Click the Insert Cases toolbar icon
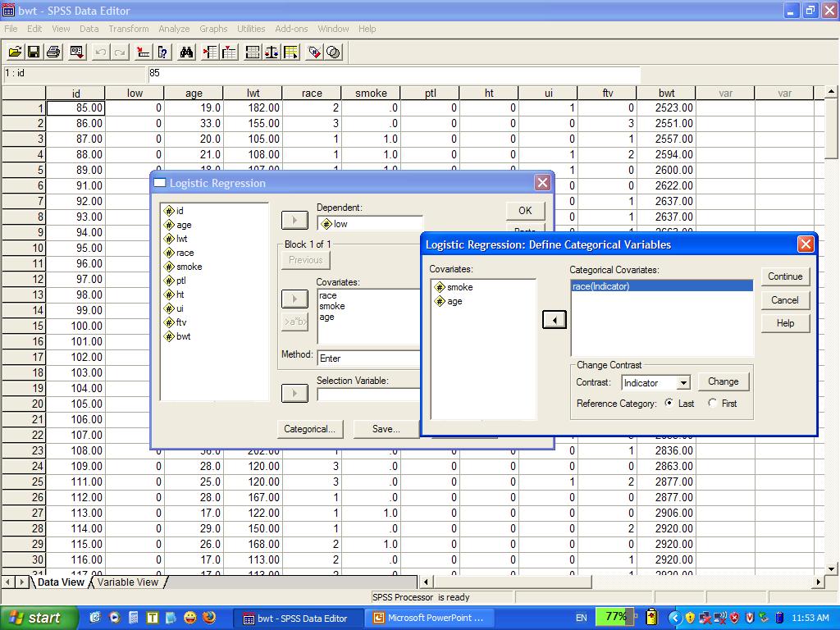Screen dimensions: 840x630 (209, 52)
